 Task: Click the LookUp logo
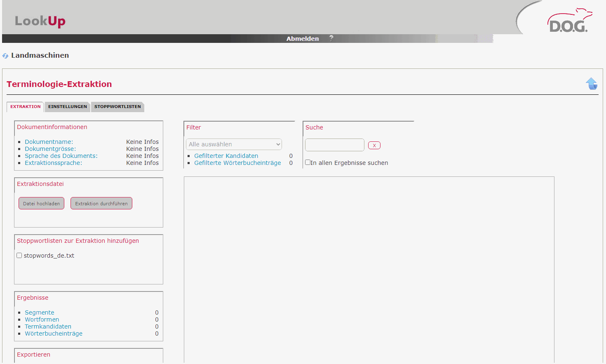click(x=40, y=21)
